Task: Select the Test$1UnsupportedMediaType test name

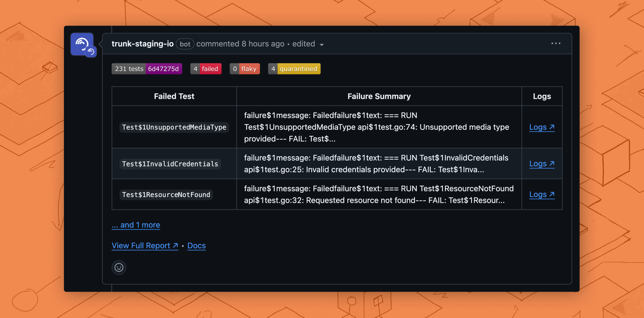Action: [x=174, y=127]
